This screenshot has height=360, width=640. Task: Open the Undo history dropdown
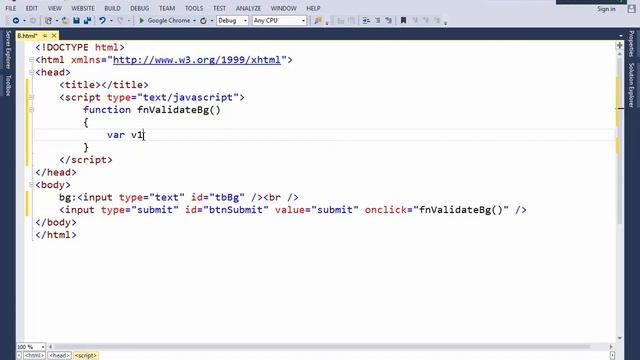[x=111, y=20]
